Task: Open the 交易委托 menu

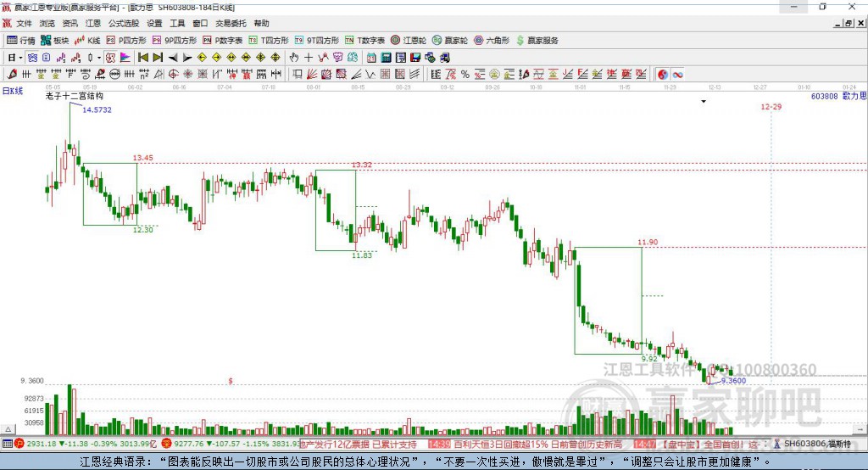Action: (x=231, y=23)
